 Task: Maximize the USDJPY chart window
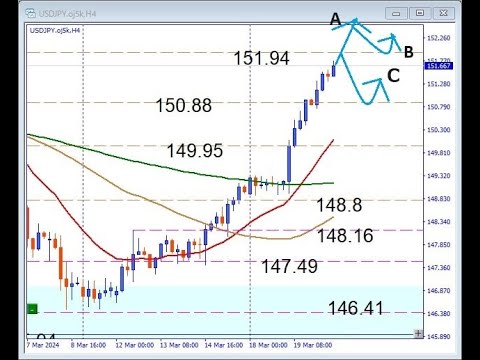[420, 14]
